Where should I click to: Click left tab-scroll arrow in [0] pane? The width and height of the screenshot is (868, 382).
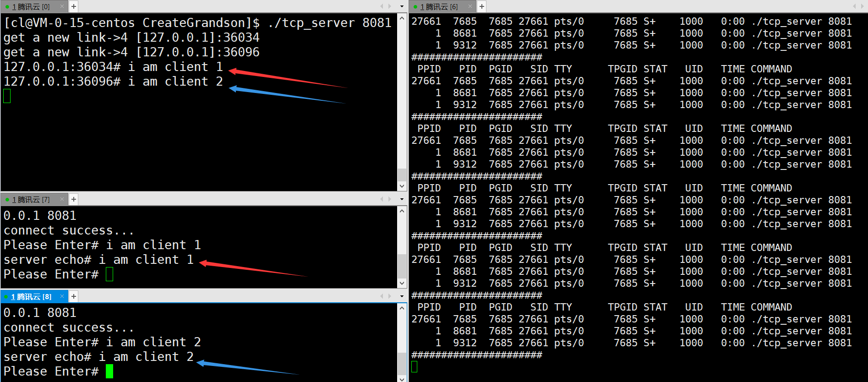click(382, 6)
